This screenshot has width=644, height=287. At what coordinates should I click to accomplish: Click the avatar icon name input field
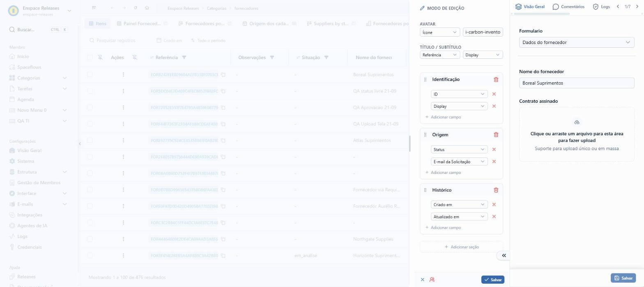(483, 32)
